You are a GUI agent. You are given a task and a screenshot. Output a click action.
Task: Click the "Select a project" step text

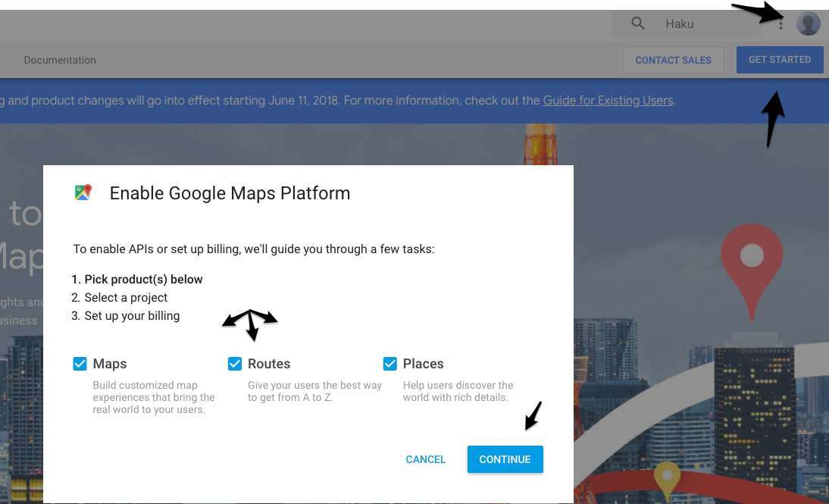click(x=126, y=298)
